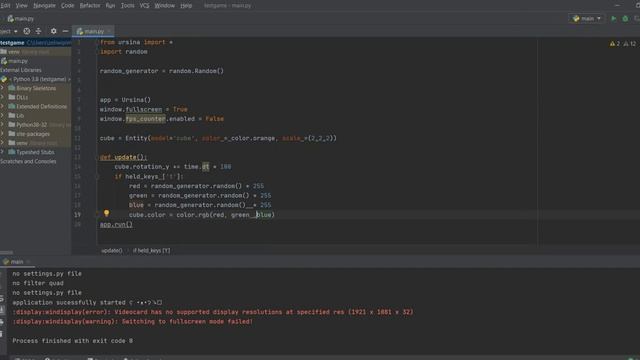Click the red Videocard error console line
Viewport: 640px width, 360px height.
213,312
